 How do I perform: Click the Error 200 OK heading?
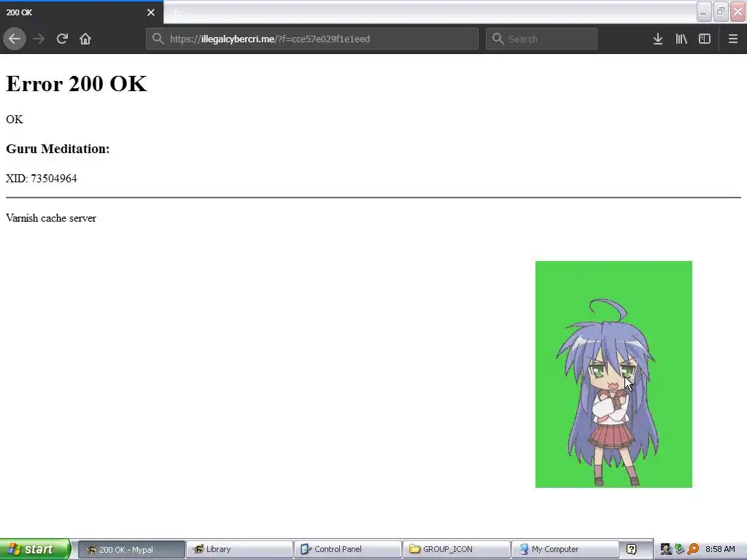[76, 84]
